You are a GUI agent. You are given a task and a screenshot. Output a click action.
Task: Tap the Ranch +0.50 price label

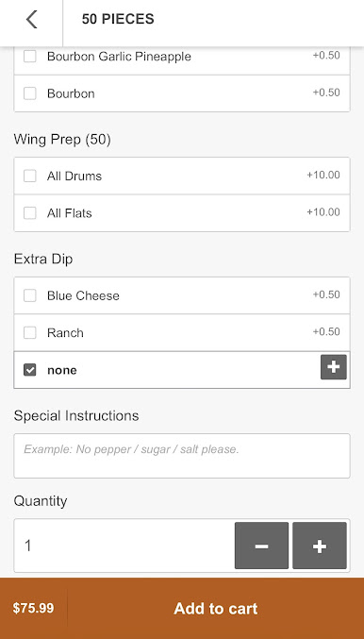[x=326, y=331]
